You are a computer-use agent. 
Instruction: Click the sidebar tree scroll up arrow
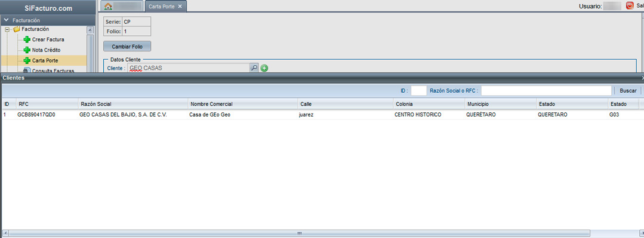click(x=90, y=30)
